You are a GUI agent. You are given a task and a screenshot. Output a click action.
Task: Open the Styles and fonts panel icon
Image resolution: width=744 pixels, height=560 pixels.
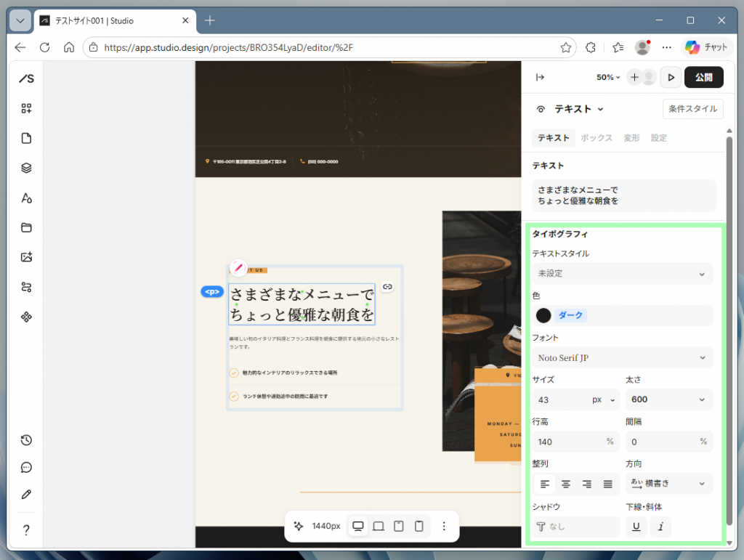pos(27,198)
